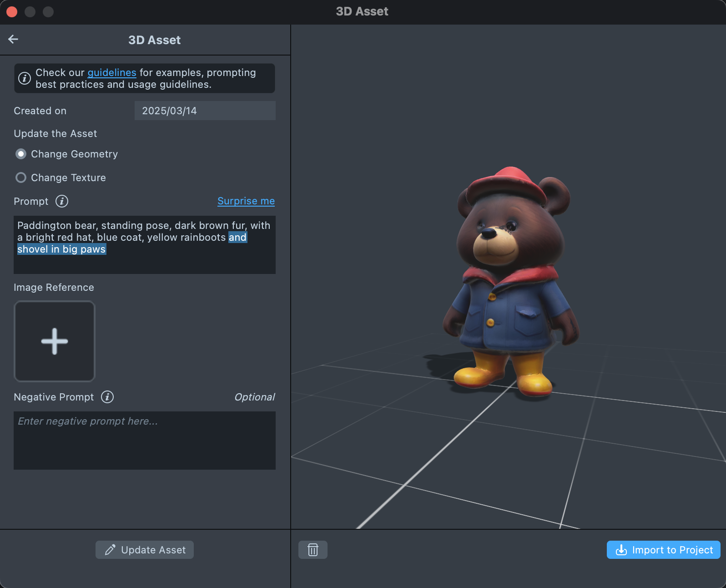This screenshot has height=588, width=726.
Task: Click the Surprise me link
Action: point(246,201)
